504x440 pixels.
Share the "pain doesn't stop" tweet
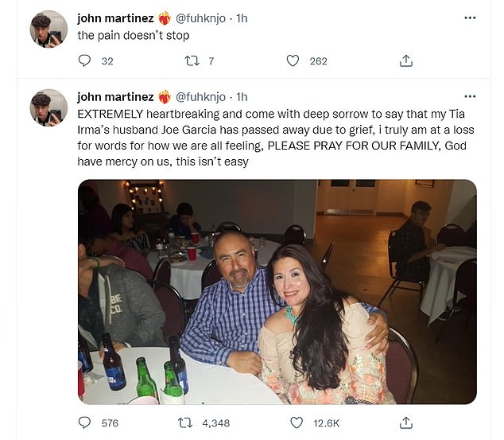coord(405,60)
